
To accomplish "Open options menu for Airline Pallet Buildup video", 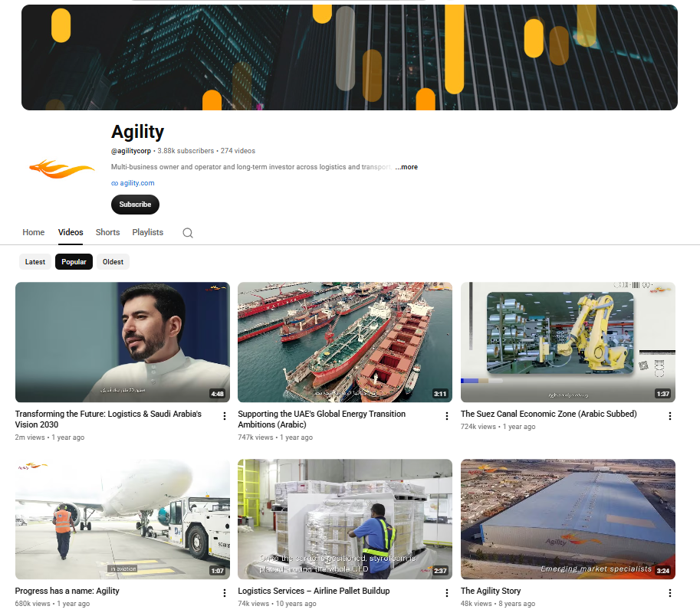I will tap(447, 593).
